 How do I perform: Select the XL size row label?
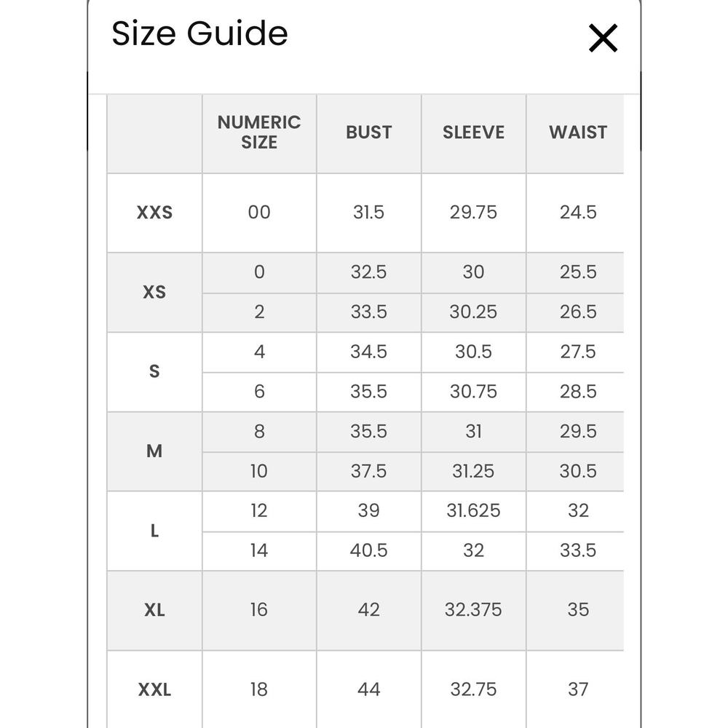pyautogui.click(x=154, y=611)
